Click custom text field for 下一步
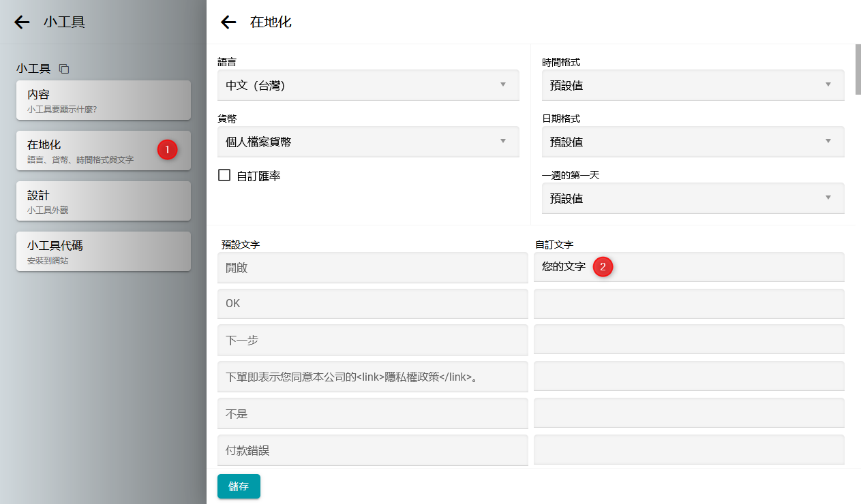The image size is (861, 504). point(689,339)
